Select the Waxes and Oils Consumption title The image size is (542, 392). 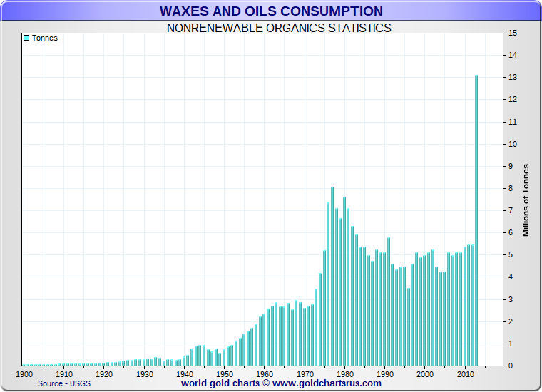[x=271, y=11]
